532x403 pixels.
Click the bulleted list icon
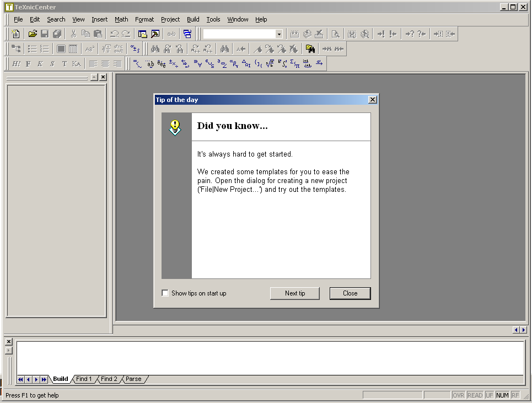coord(33,49)
